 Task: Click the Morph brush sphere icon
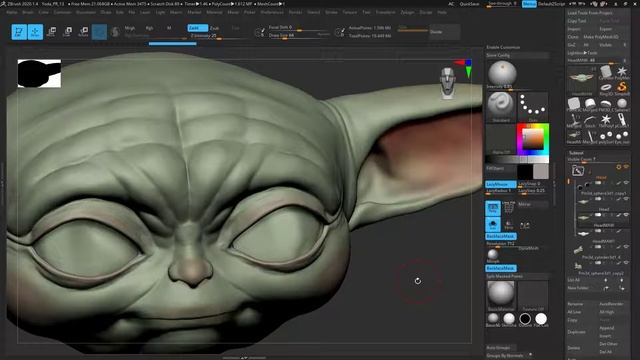pos(493,256)
